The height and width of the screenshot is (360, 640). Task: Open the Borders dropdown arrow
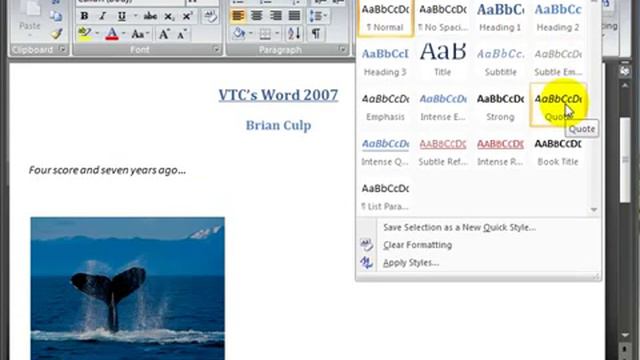click(x=278, y=34)
